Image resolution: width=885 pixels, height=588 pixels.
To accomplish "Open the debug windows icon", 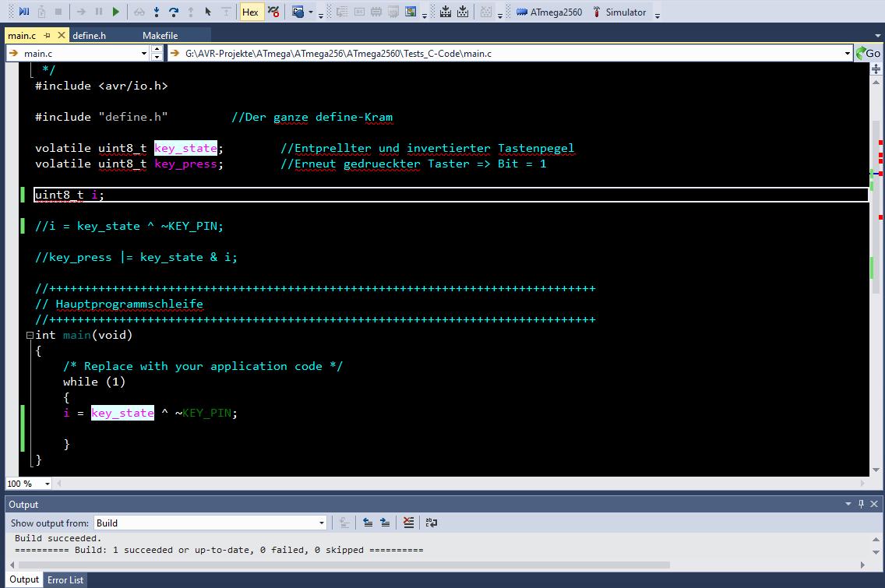I will [298, 11].
